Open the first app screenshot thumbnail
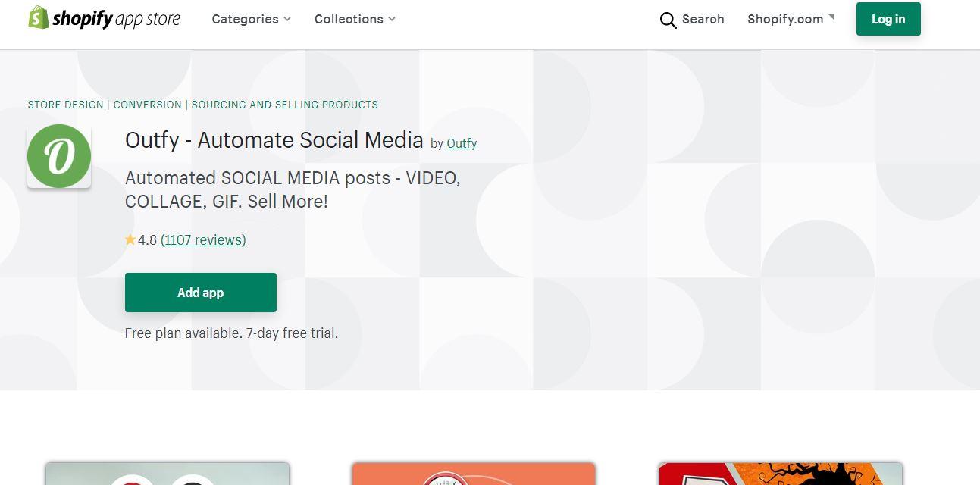980x485 pixels. [168, 474]
